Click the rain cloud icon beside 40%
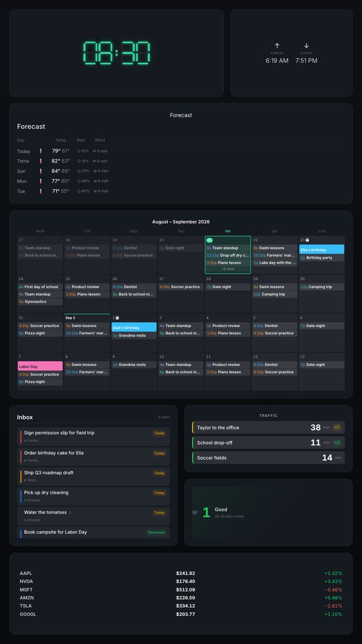The height and width of the screenshot is (644, 362). 79,181
